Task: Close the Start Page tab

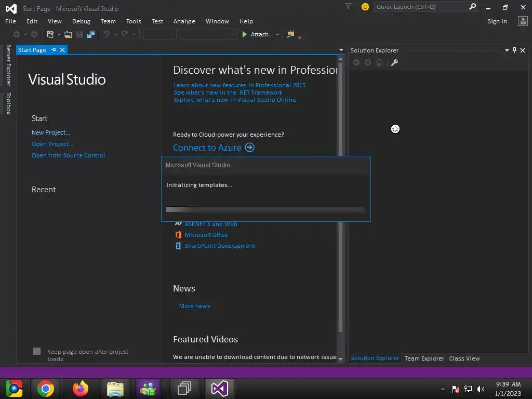Action: (62, 50)
